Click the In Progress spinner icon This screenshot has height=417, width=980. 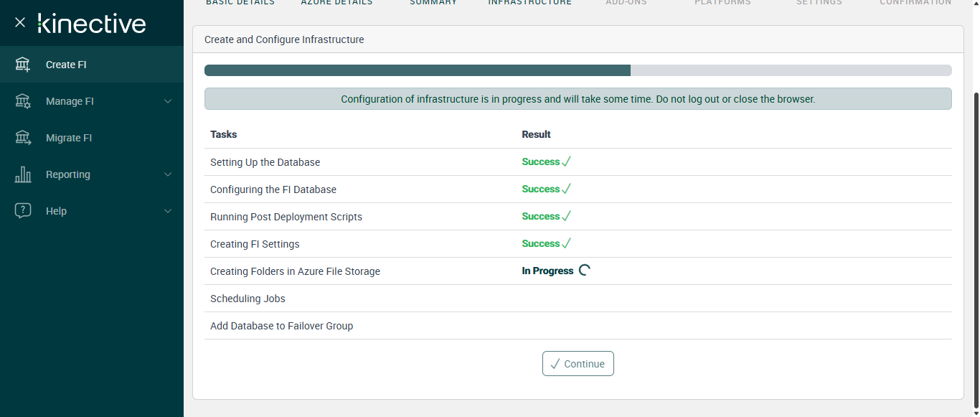[584, 271]
